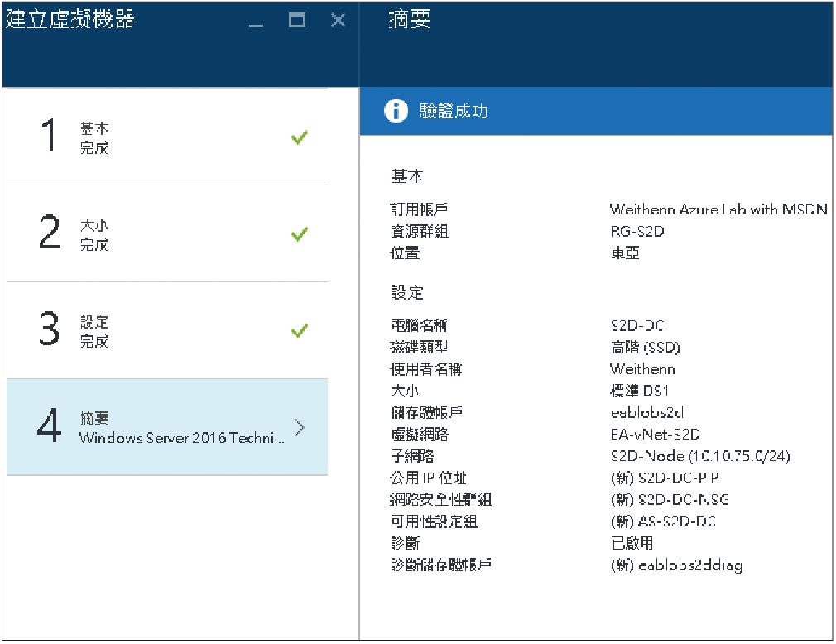
Task: Select size value 標準 DS1
Action: click(x=639, y=391)
